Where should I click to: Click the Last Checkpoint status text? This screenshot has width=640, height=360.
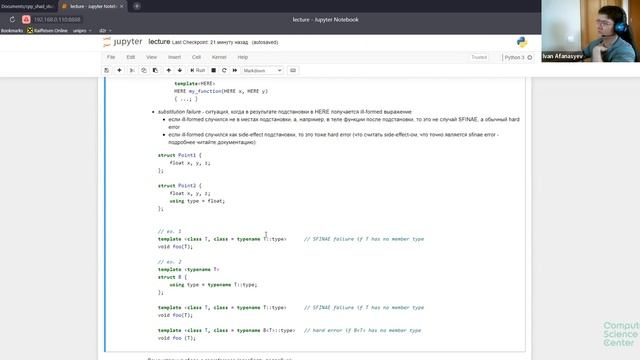(x=225, y=42)
